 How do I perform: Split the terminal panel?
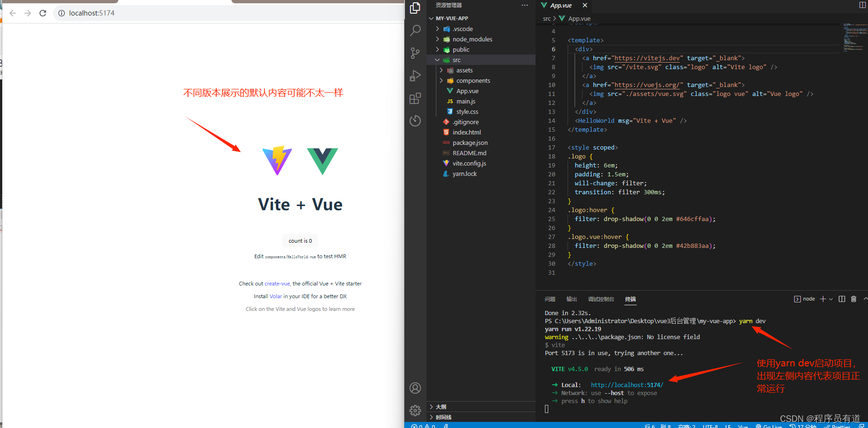coord(842,299)
